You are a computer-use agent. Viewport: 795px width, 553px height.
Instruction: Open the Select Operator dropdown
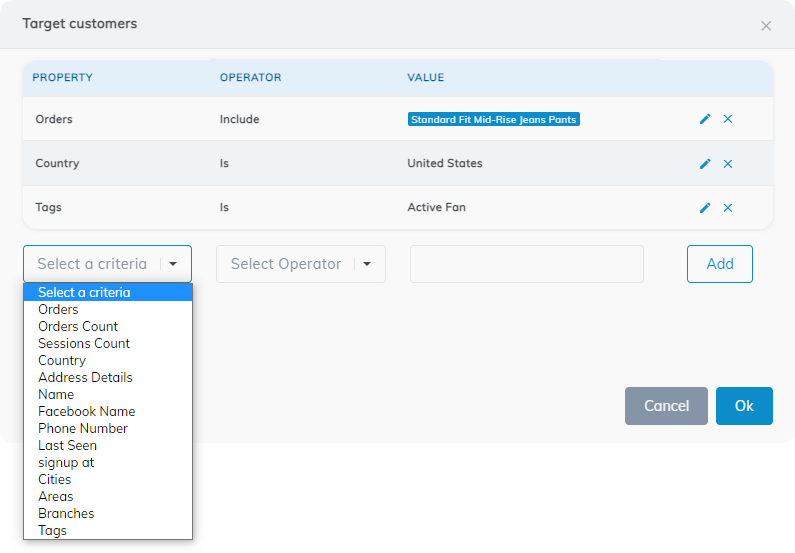(x=301, y=264)
